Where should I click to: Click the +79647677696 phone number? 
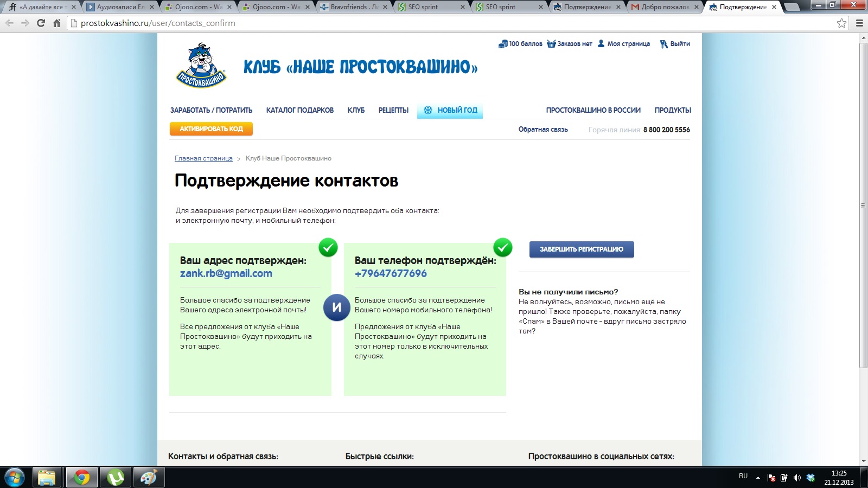(x=391, y=273)
